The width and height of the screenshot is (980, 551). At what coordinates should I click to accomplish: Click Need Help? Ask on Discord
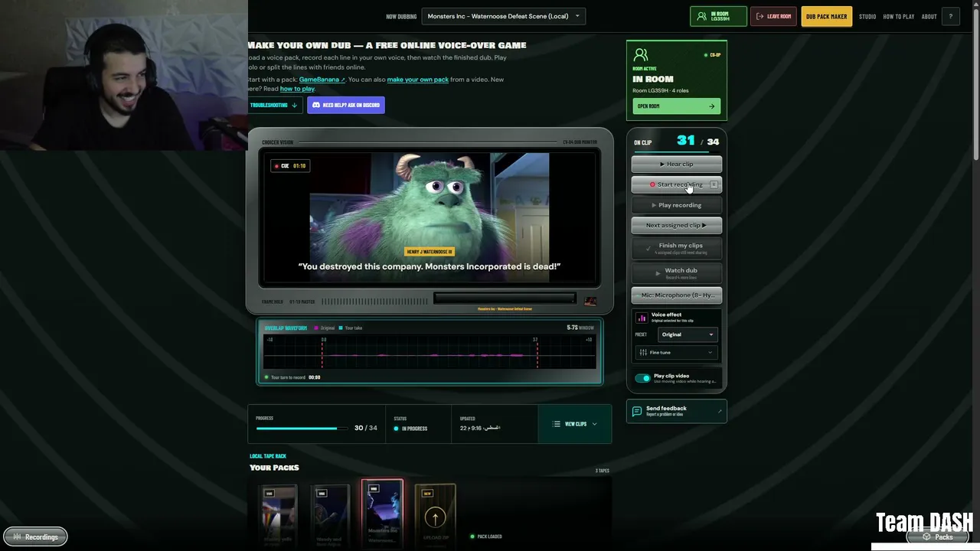[x=346, y=105]
